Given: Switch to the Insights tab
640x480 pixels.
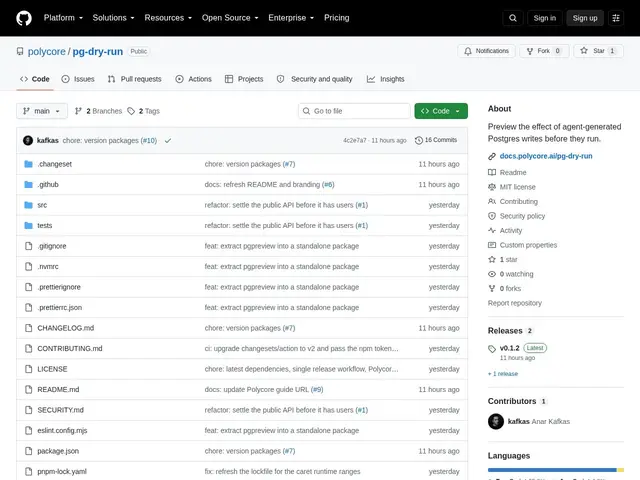Looking at the screenshot, I should (x=385, y=79).
